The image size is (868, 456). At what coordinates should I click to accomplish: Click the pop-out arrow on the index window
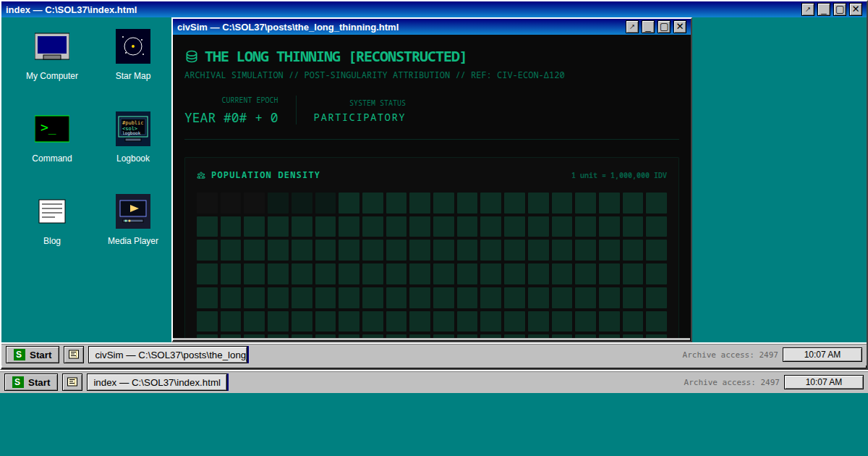pos(808,9)
